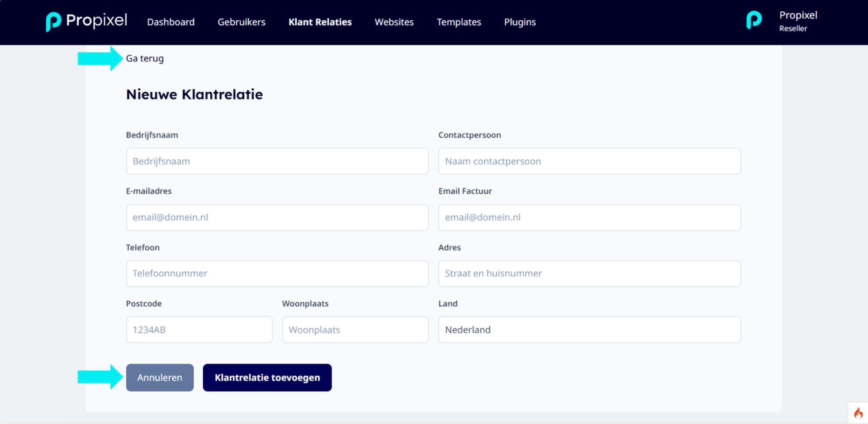
Task: Navigate to Templates
Action: coord(459,22)
